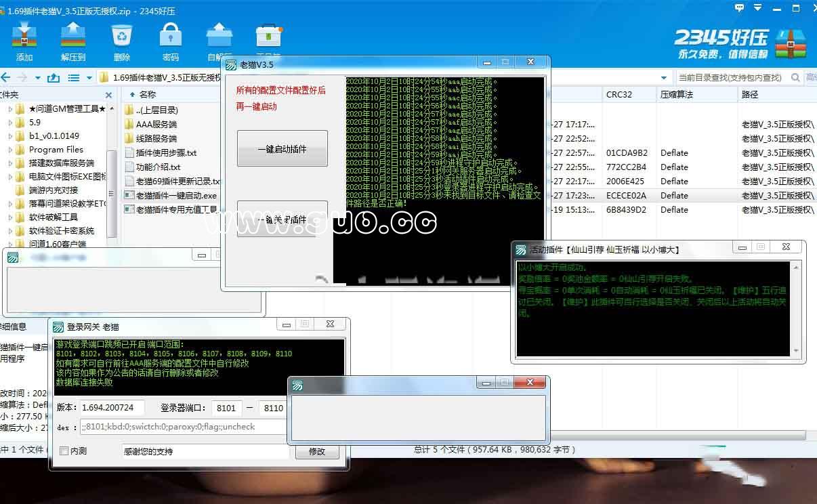The height and width of the screenshot is (504, 817).
Task: Click the CRC32 value 772CC2B4
Action: 627,167
